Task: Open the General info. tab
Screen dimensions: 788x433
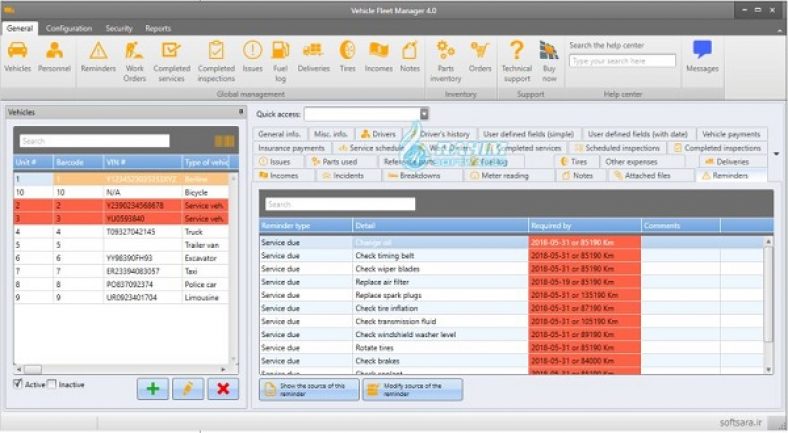Action: (x=279, y=134)
